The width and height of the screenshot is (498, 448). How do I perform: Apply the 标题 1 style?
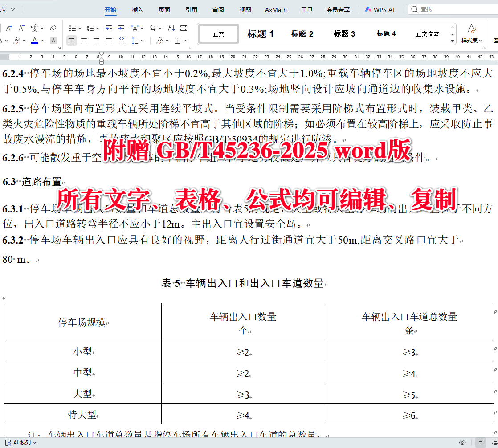pos(261,33)
